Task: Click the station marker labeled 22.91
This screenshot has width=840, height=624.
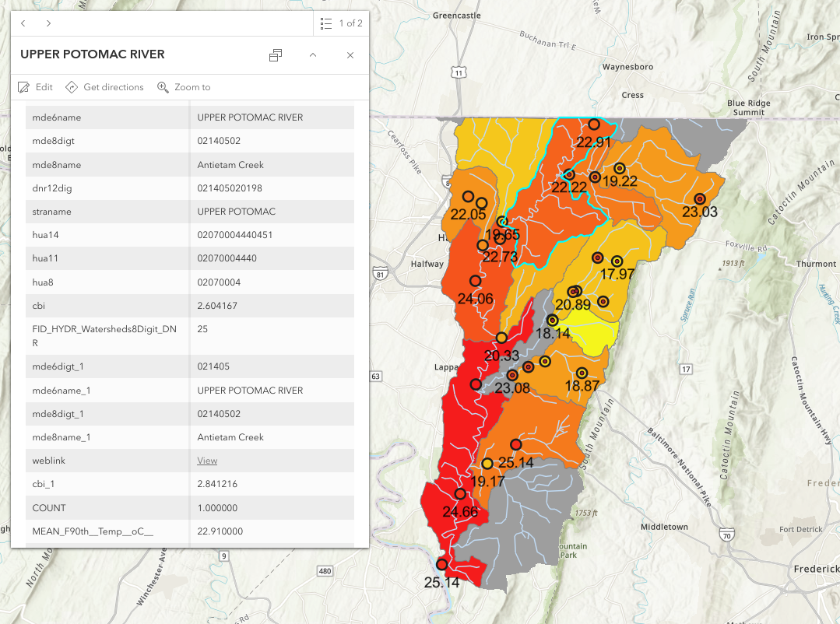Action: [594, 124]
